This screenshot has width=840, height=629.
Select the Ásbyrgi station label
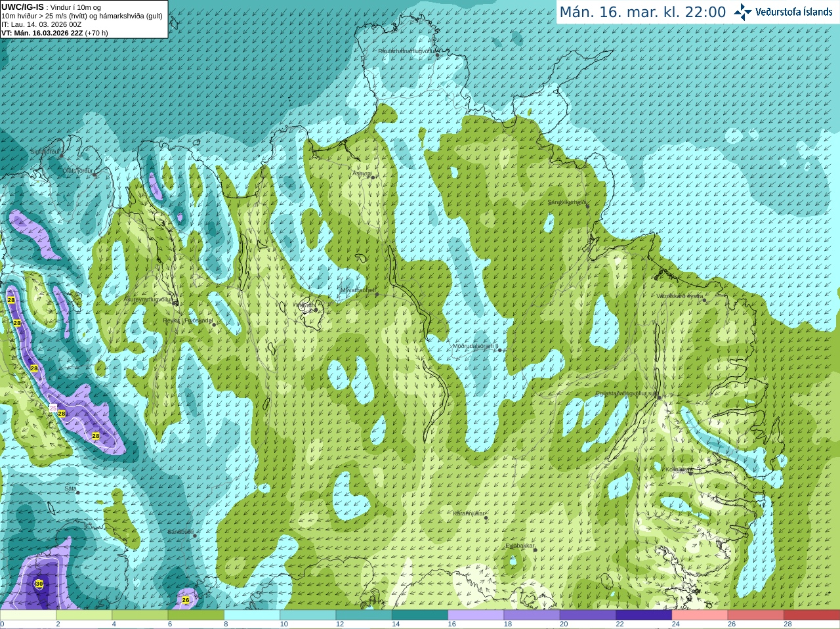362,173
